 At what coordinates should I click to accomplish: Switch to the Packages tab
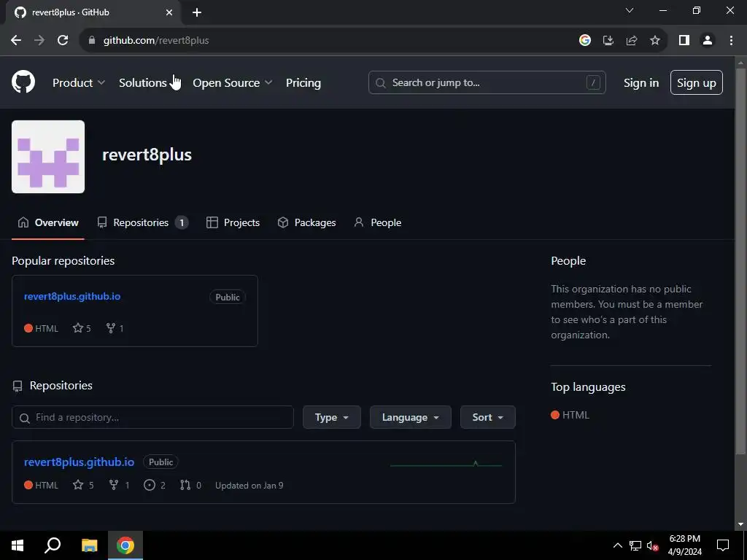click(307, 222)
